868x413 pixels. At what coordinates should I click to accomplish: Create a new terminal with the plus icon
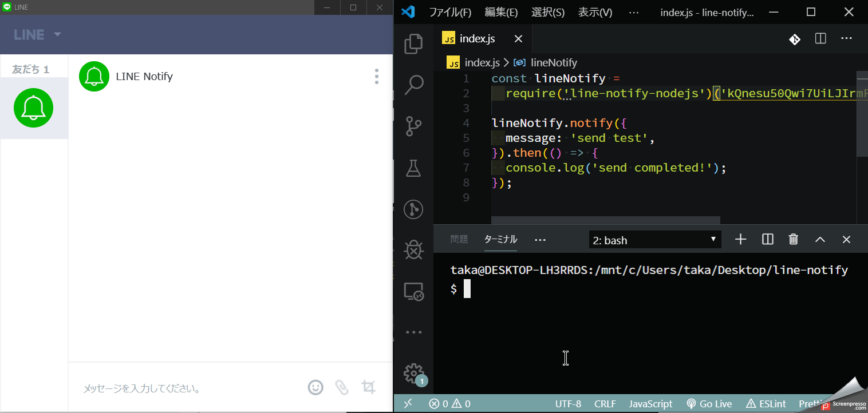pyautogui.click(x=740, y=239)
